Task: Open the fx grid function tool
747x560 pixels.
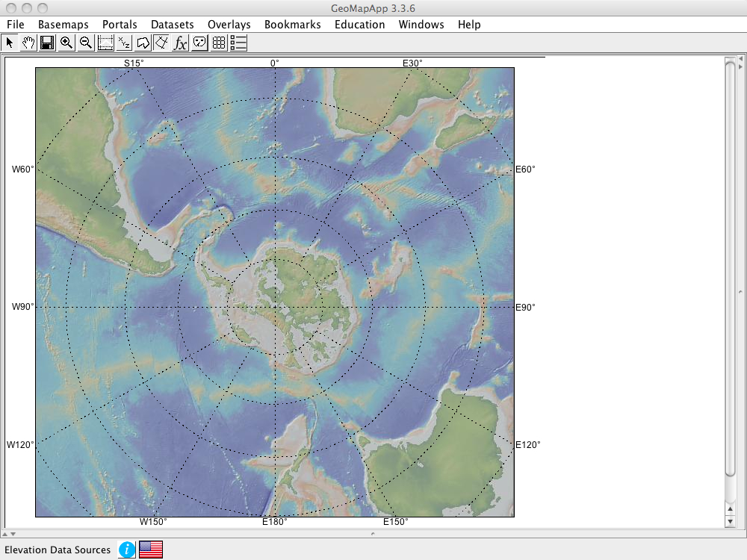Action: [180, 43]
